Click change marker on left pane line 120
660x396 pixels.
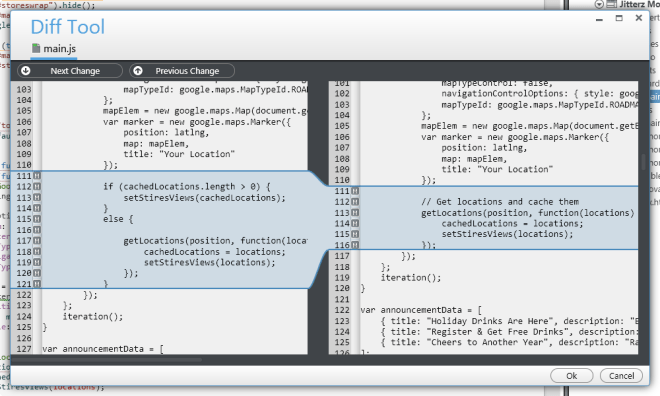click(37, 273)
